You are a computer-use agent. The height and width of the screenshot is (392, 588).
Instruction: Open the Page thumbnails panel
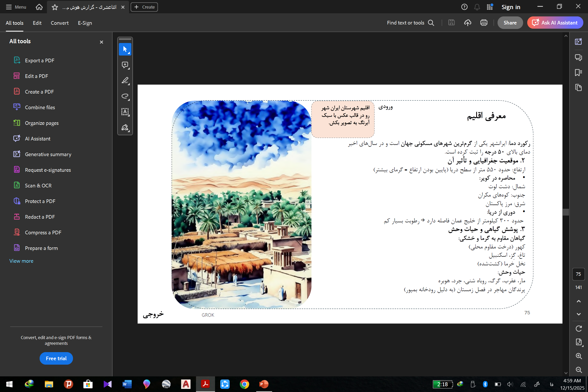578,88
